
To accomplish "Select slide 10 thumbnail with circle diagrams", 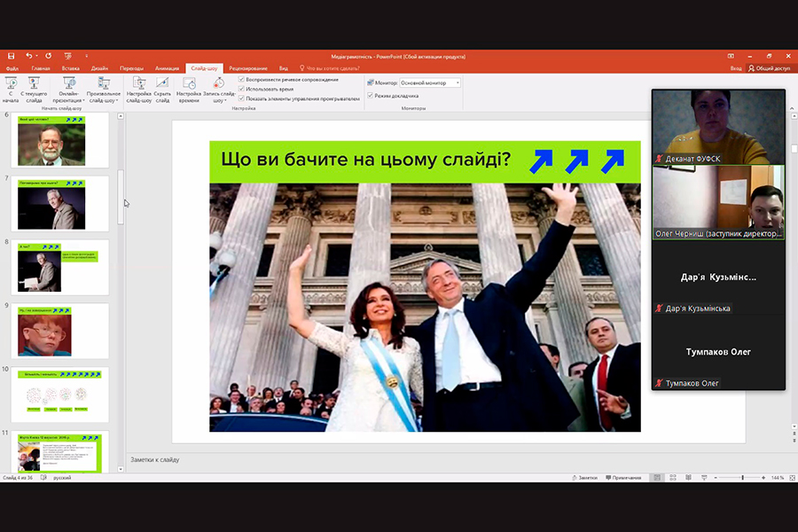I will (x=59, y=395).
